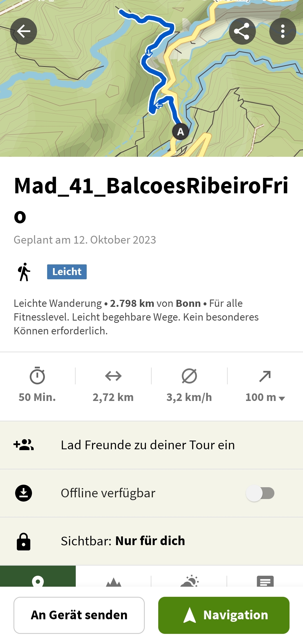The image size is (303, 644).
Task: Tap the hiking person sport icon
Action: coord(24,272)
